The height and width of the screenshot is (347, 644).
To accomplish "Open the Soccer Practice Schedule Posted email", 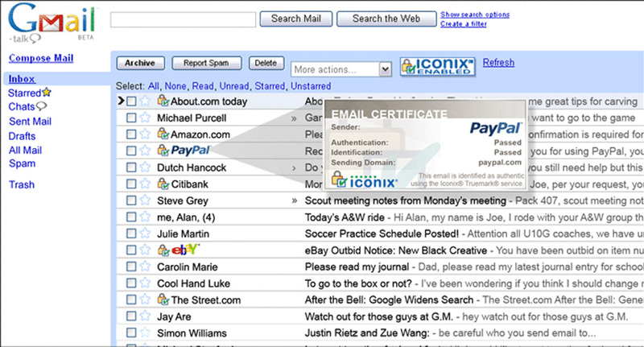I will [x=382, y=233].
